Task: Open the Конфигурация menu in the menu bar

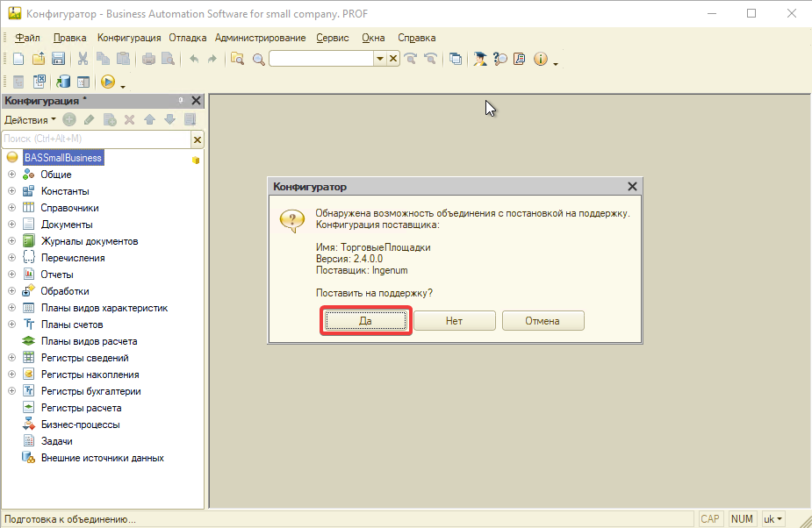Action: point(129,38)
